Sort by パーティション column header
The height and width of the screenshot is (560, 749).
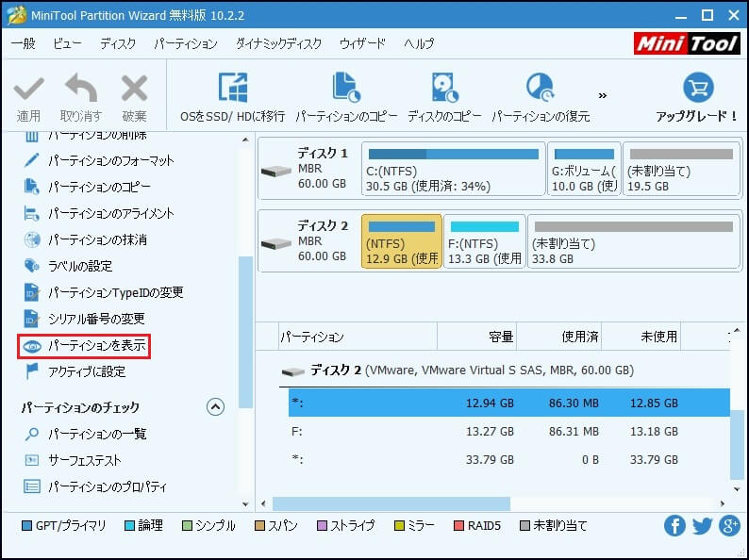point(358,338)
